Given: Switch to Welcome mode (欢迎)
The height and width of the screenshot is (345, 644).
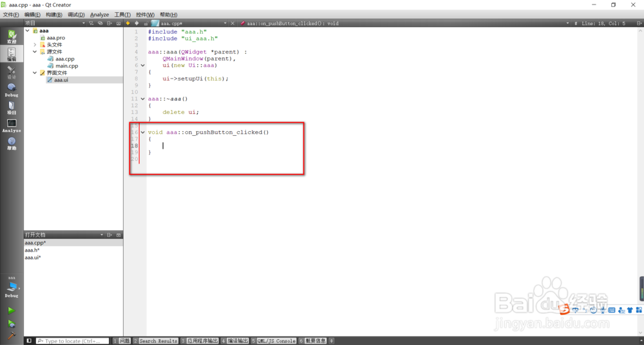Looking at the screenshot, I should point(12,37).
